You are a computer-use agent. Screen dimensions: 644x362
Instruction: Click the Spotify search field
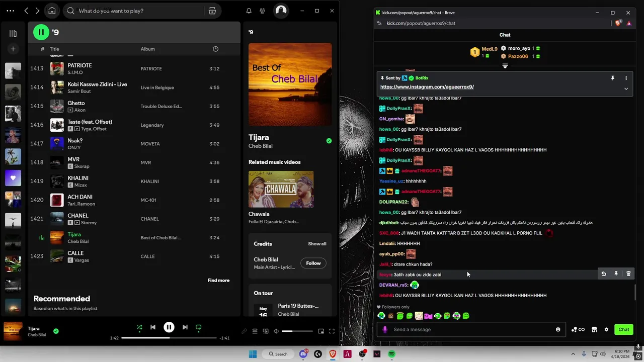tap(141, 11)
